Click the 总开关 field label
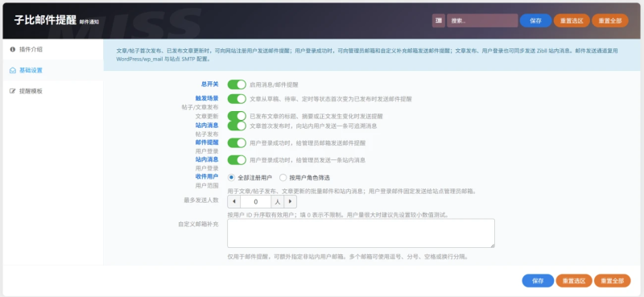The width and height of the screenshot is (644, 297). click(209, 85)
